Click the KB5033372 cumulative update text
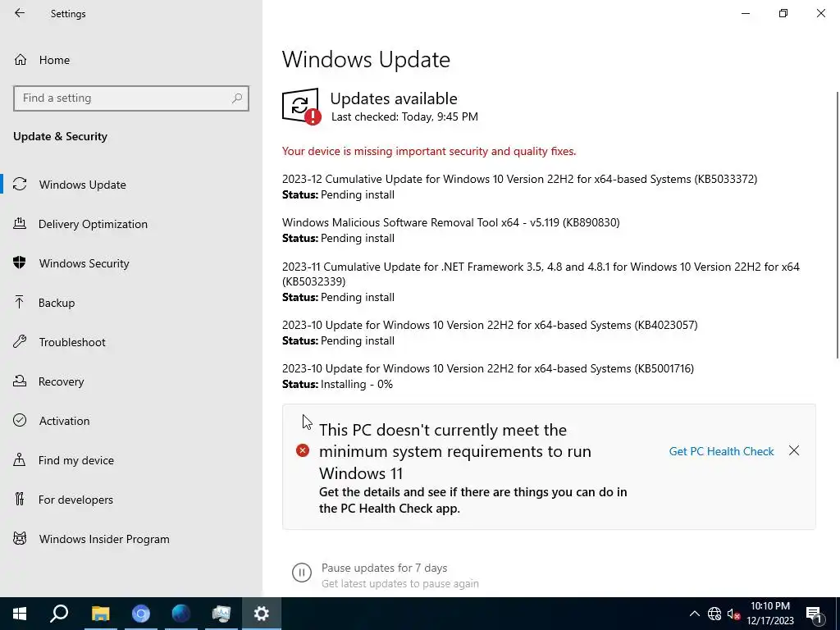Image resolution: width=840 pixels, height=630 pixels. pos(519,179)
